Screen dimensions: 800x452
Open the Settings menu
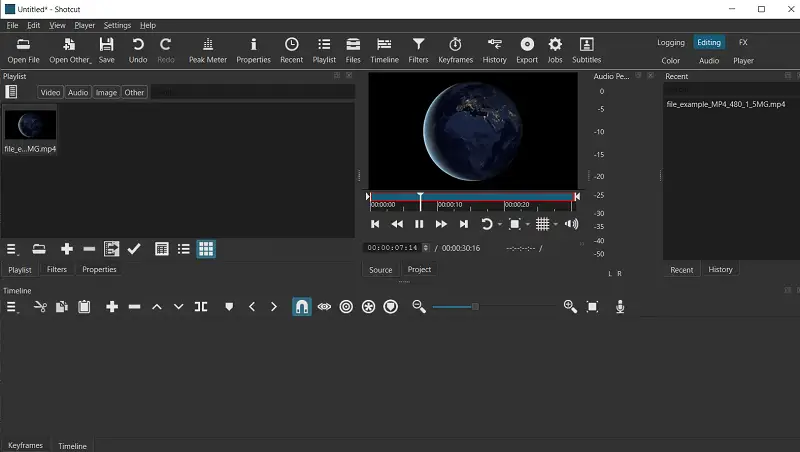[x=117, y=25]
